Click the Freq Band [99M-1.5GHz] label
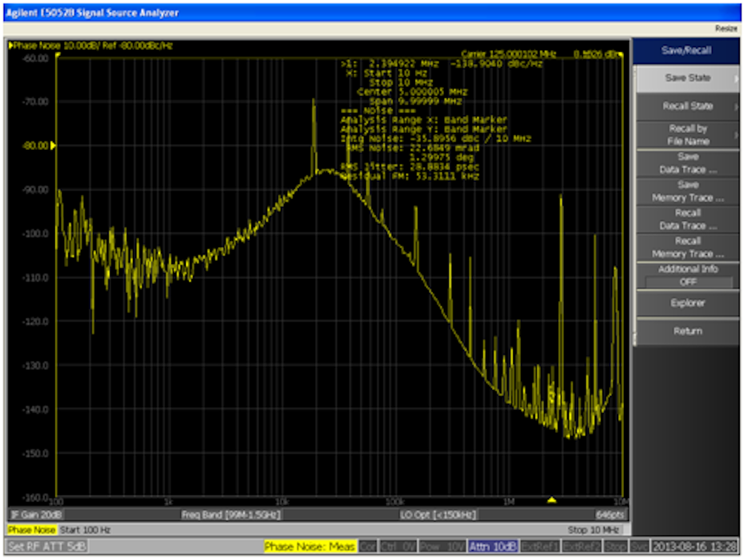The height and width of the screenshot is (560, 745). pyautogui.click(x=231, y=514)
